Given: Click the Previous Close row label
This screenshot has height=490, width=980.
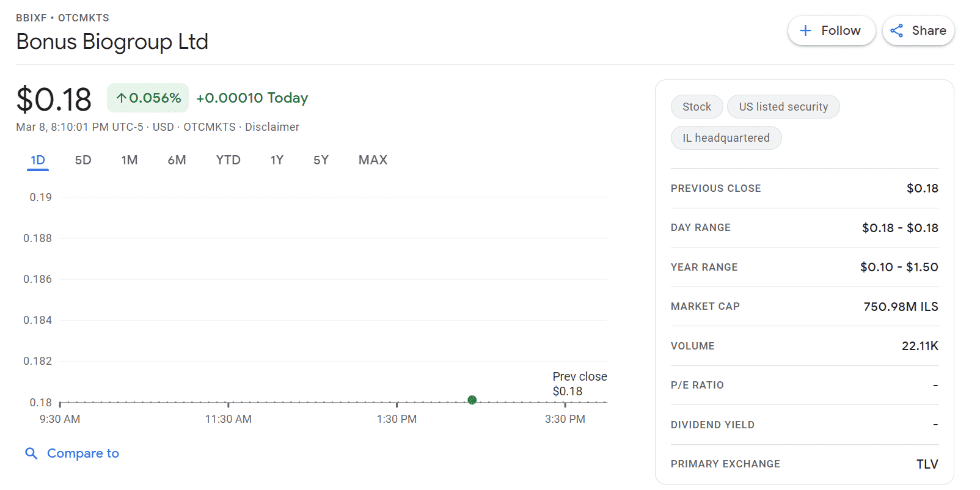Looking at the screenshot, I should tap(716, 188).
